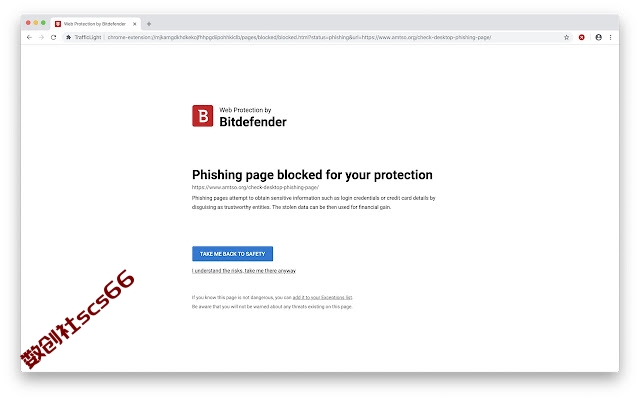Select the Web Protection by Bitdefender tab
The height and width of the screenshot is (400, 640).
[96, 24]
